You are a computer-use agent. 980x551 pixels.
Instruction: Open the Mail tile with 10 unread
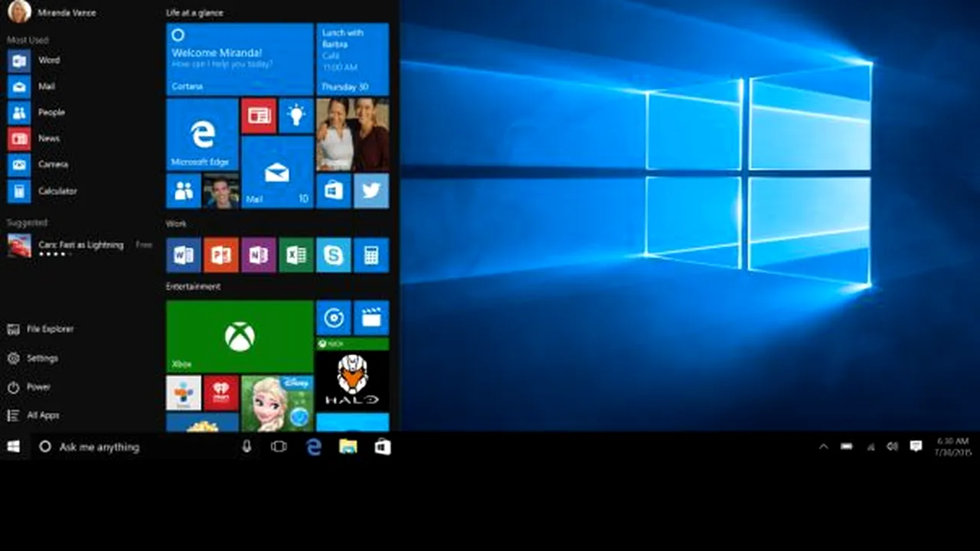pos(277,172)
